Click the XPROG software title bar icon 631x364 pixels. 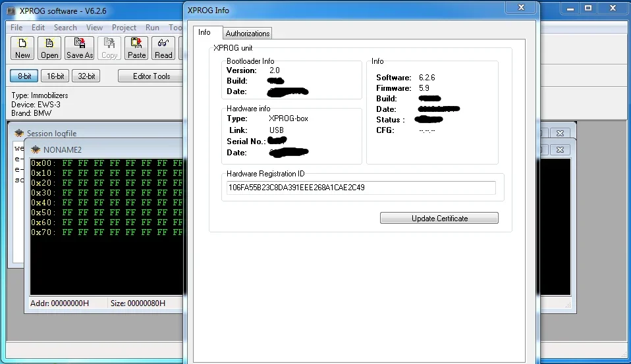tap(11, 11)
